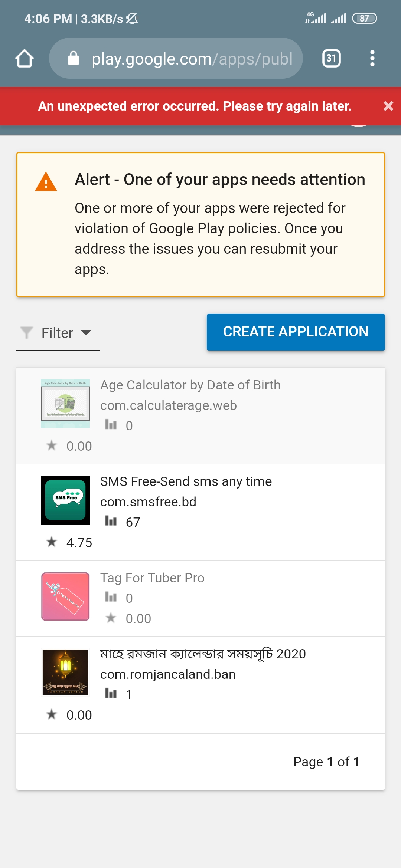The height and width of the screenshot is (868, 401).
Task: Dismiss the unexpected error banner
Action: point(388,106)
